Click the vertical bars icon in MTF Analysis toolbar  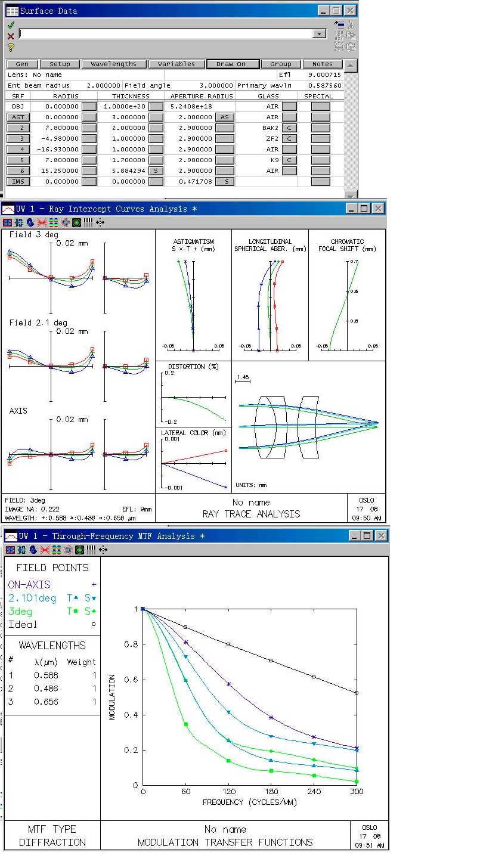(91, 550)
